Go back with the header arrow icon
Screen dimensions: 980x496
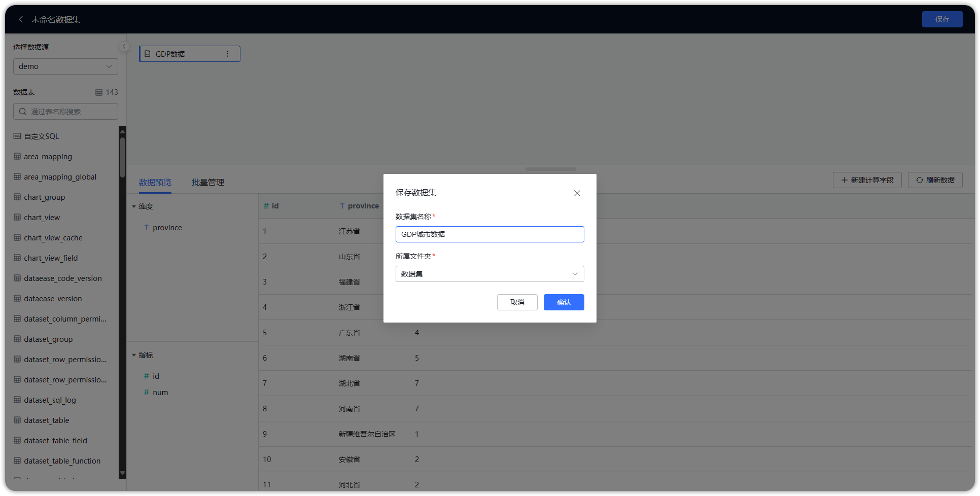(x=21, y=19)
